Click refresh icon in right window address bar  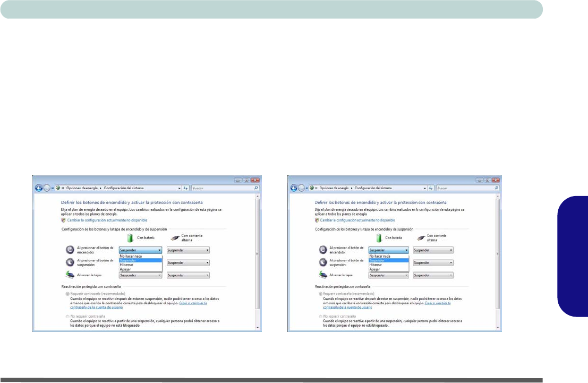[430, 188]
